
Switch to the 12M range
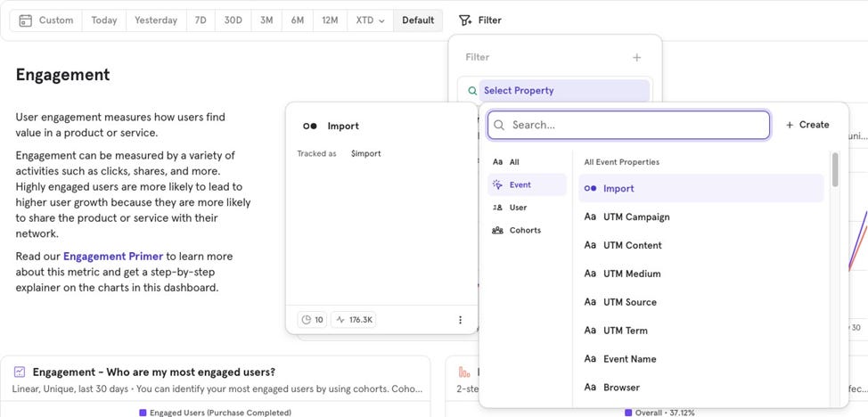click(330, 20)
